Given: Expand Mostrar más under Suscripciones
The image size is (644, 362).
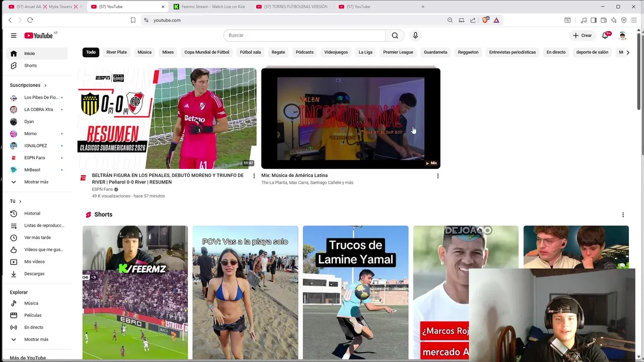Looking at the screenshot, I should [38, 182].
